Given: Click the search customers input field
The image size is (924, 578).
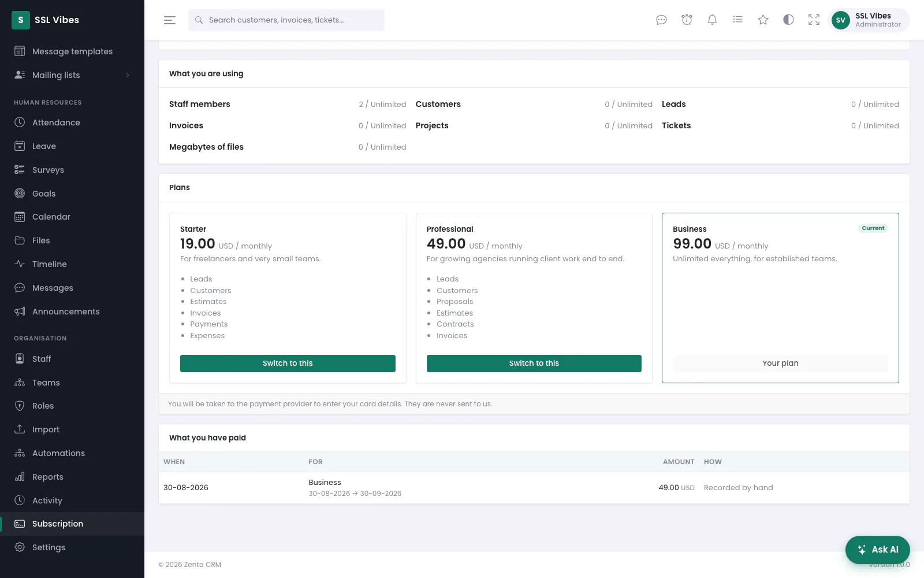Looking at the screenshot, I should tap(286, 20).
